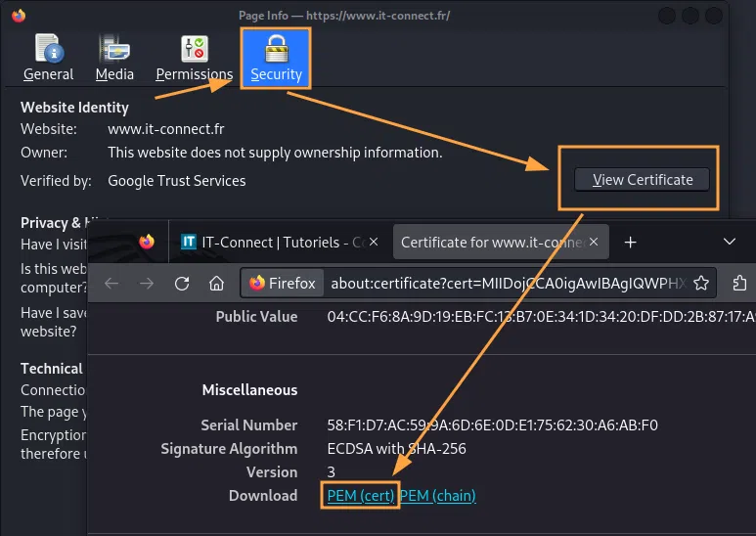756x536 pixels.
Task: Click the Firefox View icon beside tabs
Action: coord(147,242)
